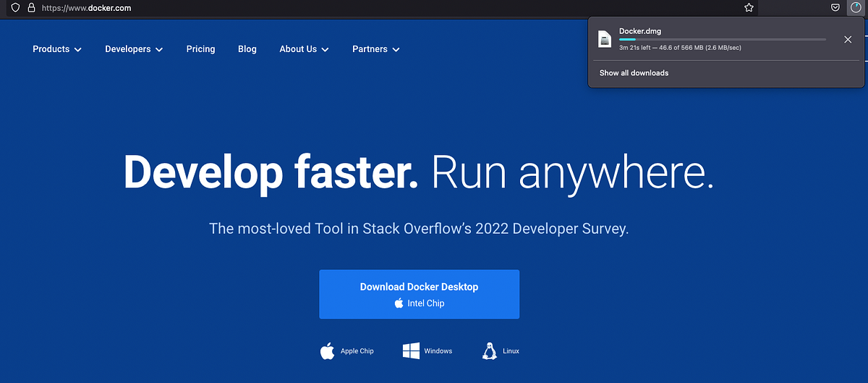The image size is (868, 383).
Task: Click the Docker.dmg file name
Action: coord(640,31)
